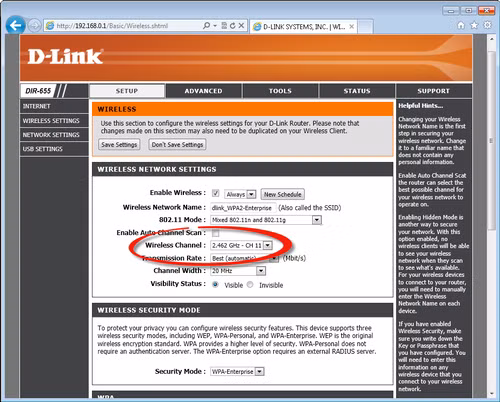The image size is (500, 402).
Task: Switch to the ADVANCED tab
Action: point(203,91)
